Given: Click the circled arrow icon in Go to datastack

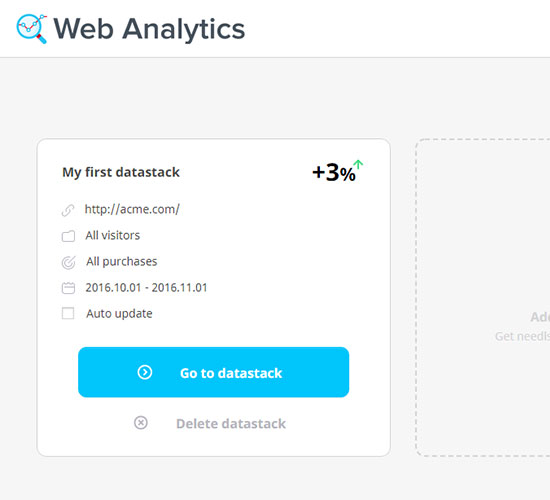Looking at the screenshot, I should pos(145,372).
